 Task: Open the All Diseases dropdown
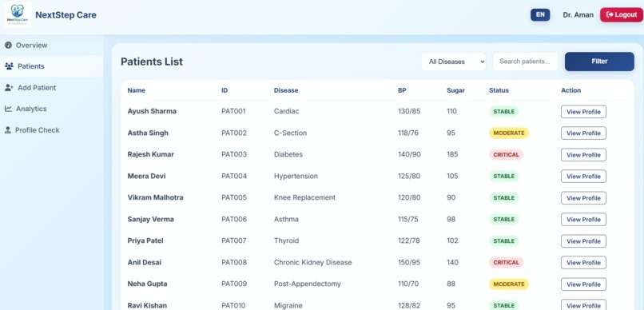click(x=453, y=62)
